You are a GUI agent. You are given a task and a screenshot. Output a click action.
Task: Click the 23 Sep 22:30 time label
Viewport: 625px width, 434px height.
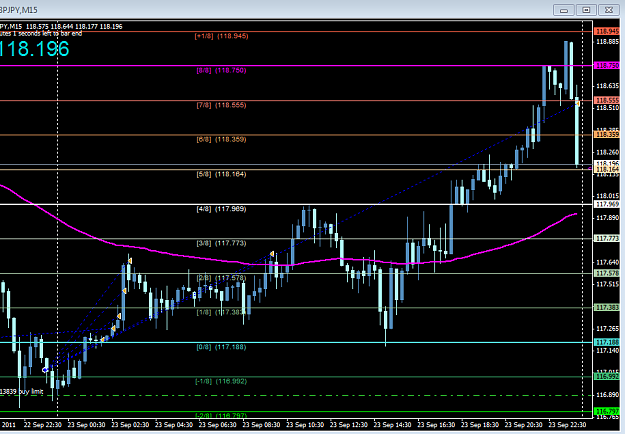click(x=567, y=424)
